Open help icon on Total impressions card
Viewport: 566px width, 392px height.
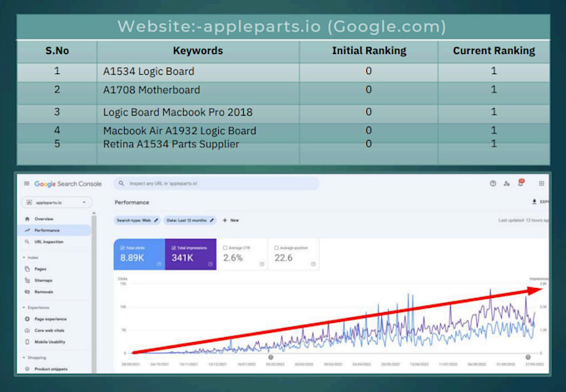coord(211,264)
